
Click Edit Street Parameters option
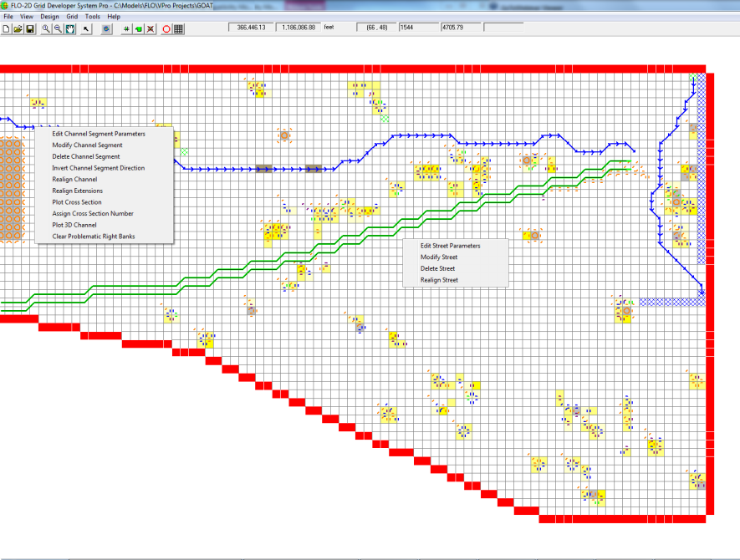click(x=451, y=246)
